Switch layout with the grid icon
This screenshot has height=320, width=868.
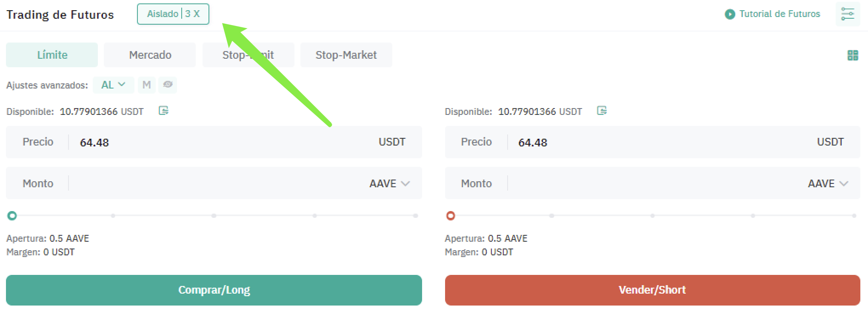pyautogui.click(x=853, y=55)
